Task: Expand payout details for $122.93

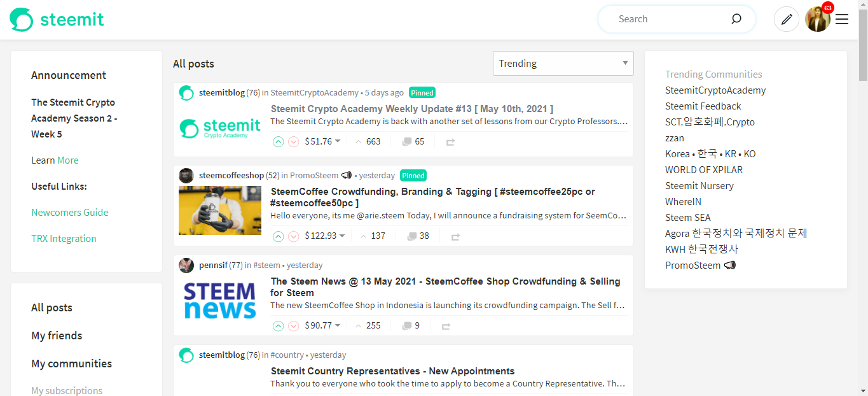Action: click(325, 236)
